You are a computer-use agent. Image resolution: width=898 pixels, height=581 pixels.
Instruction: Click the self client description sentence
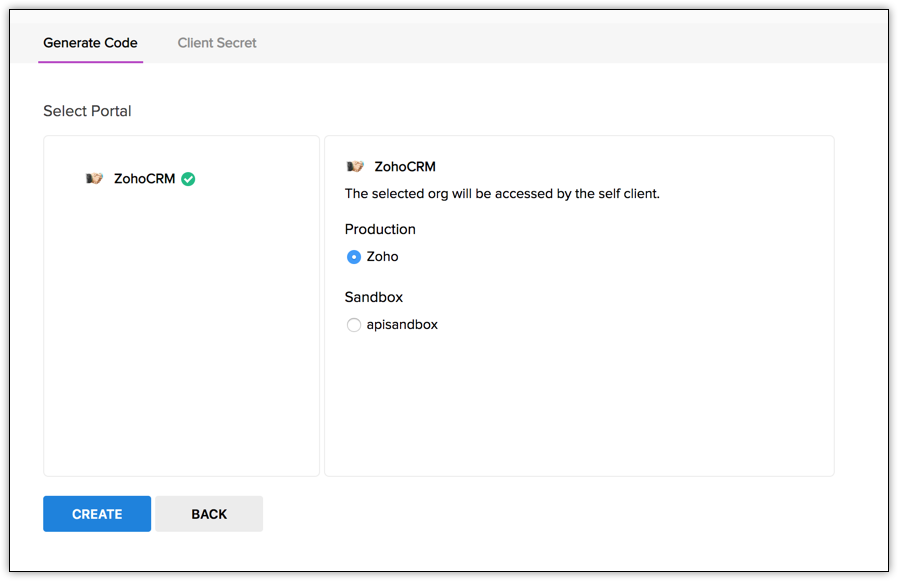click(x=502, y=194)
